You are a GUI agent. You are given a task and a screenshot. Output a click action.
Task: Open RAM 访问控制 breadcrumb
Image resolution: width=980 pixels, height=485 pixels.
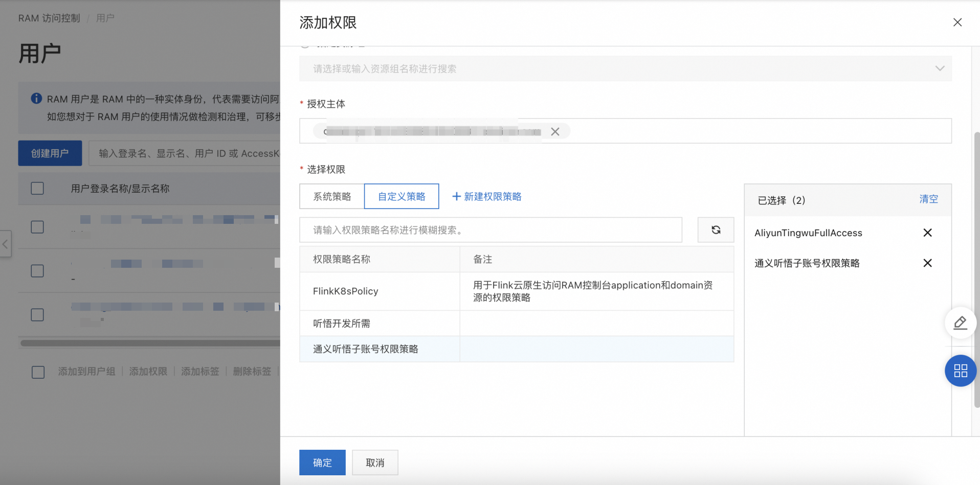(49, 18)
